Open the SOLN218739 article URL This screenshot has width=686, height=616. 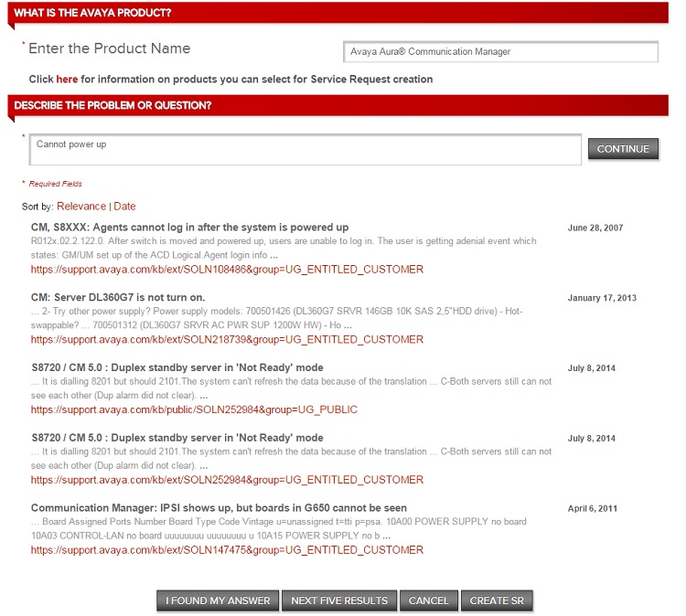point(227,339)
